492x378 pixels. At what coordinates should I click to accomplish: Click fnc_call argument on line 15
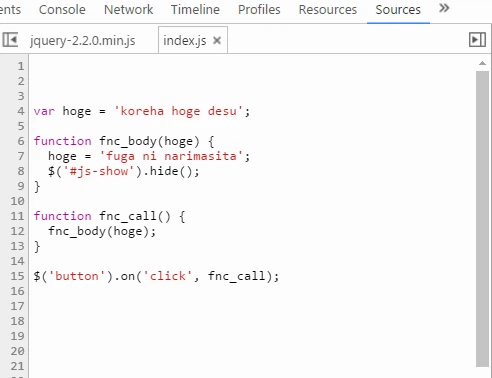(237, 276)
